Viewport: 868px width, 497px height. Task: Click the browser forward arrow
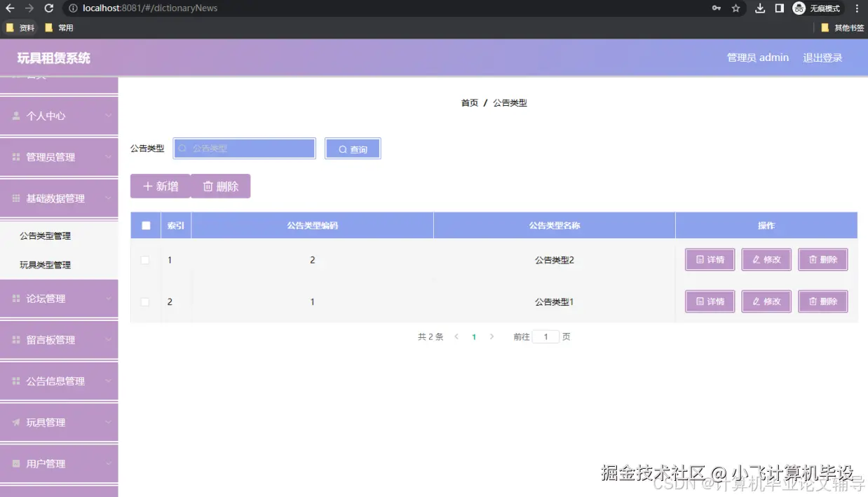point(29,8)
